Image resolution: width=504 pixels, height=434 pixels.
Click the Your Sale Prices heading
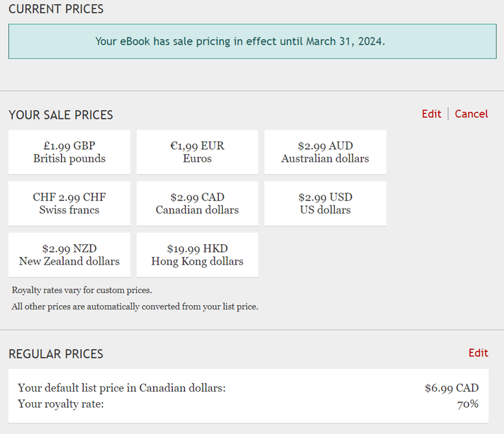[61, 115]
